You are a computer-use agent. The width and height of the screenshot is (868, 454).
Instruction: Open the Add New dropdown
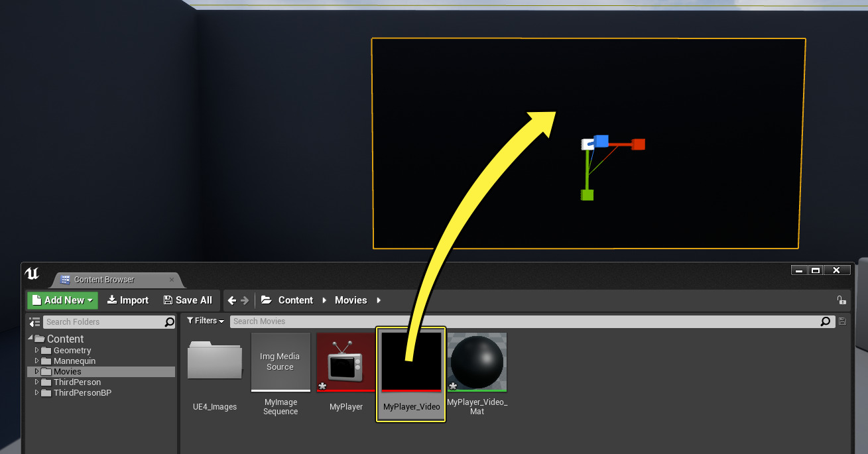pyautogui.click(x=62, y=300)
